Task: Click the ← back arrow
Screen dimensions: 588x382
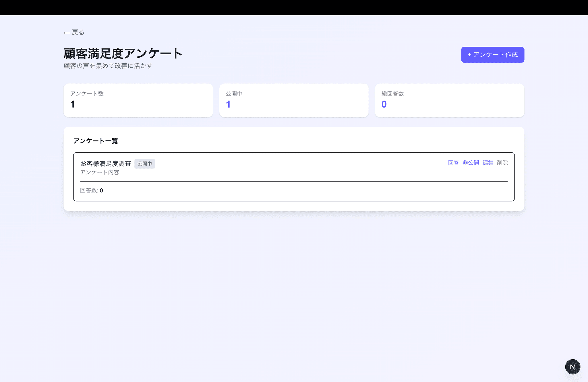Action: click(66, 32)
